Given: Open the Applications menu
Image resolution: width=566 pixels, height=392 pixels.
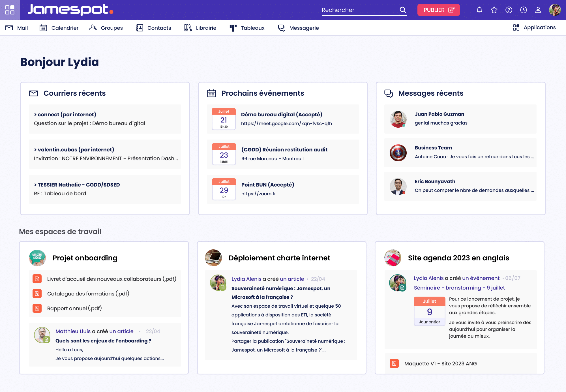Looking at the screenshot, I should 534,27.
